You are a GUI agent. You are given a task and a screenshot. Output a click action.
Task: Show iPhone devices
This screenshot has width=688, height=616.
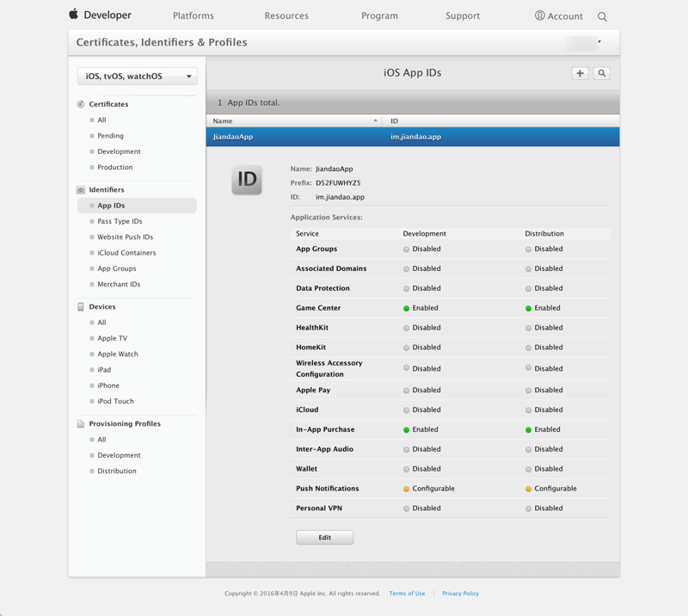tap(108, 385)
